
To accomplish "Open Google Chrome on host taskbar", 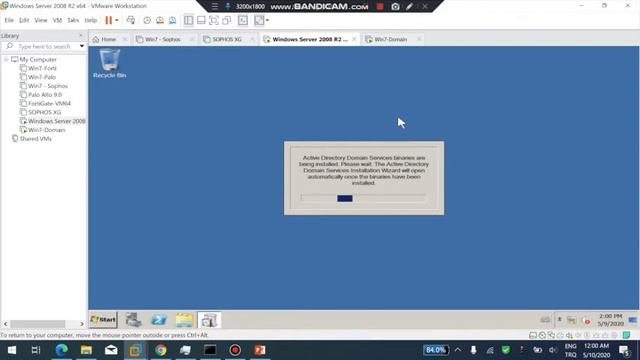I will [x=161, y=350].
